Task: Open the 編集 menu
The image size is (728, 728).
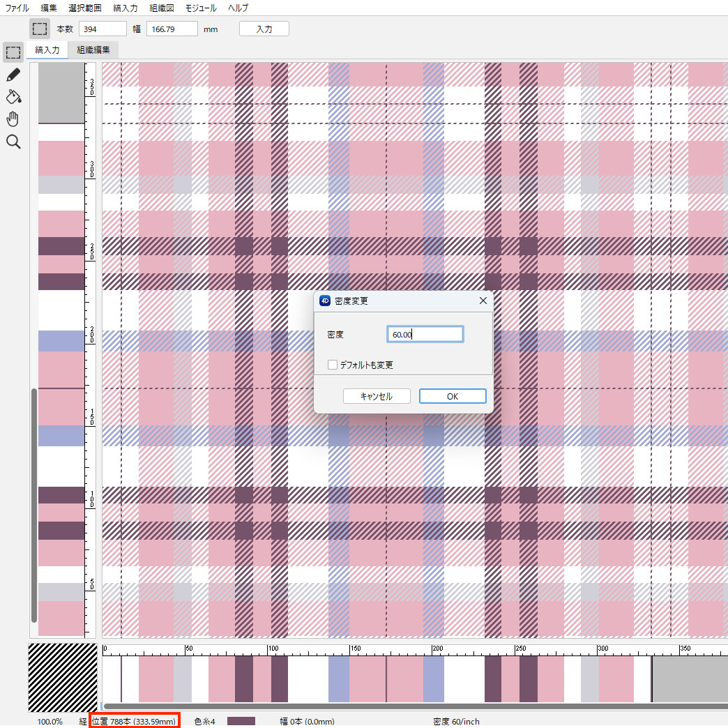Action: pos(49,8)
